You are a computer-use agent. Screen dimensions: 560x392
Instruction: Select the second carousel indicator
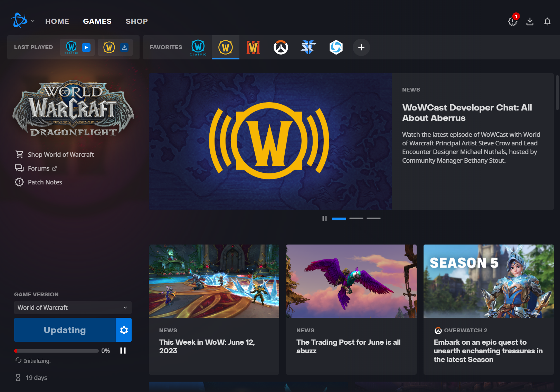[x=356, y=219]
